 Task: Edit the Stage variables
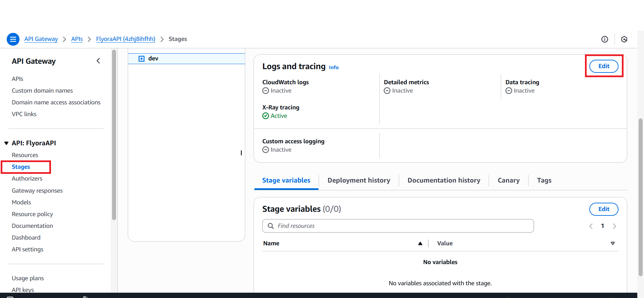(603, 209)
